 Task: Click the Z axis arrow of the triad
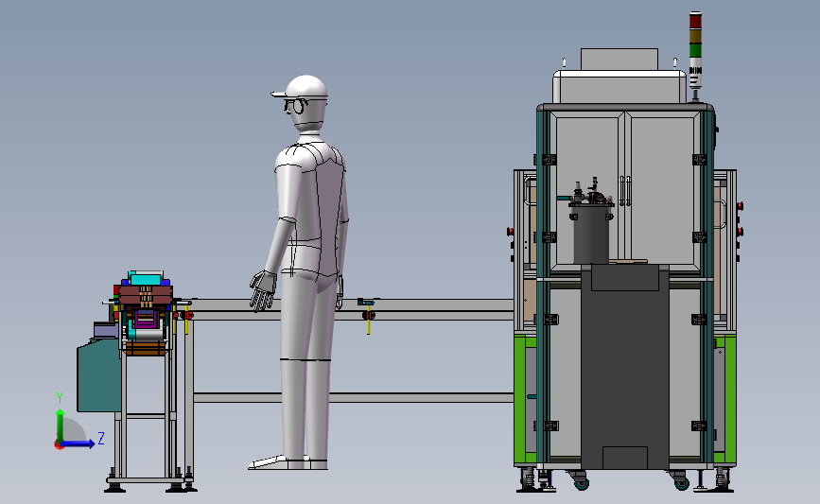click(x=79, y=443)
